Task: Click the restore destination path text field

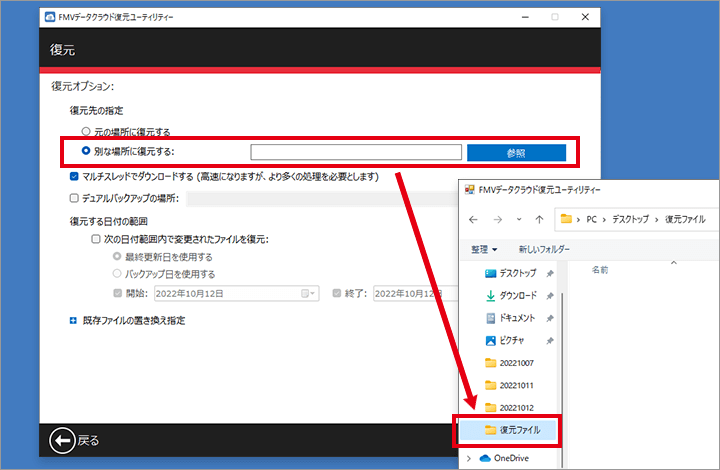Action: 356,153
